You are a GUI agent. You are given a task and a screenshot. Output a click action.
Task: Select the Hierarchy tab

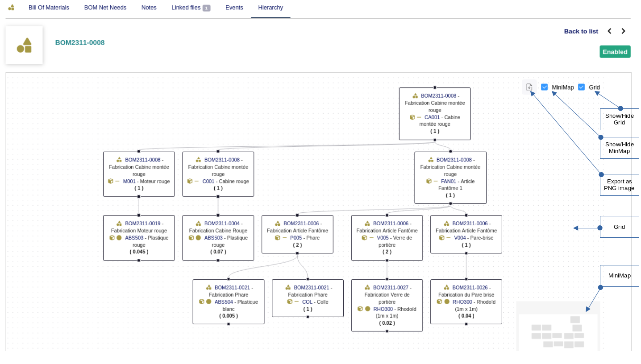[x=271, y=8]
